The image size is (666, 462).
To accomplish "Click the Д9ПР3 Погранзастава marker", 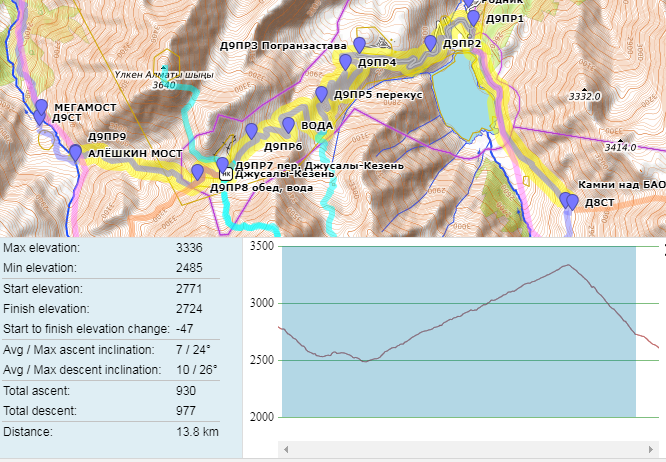I will pyautogui.click(x=359, y=45).
